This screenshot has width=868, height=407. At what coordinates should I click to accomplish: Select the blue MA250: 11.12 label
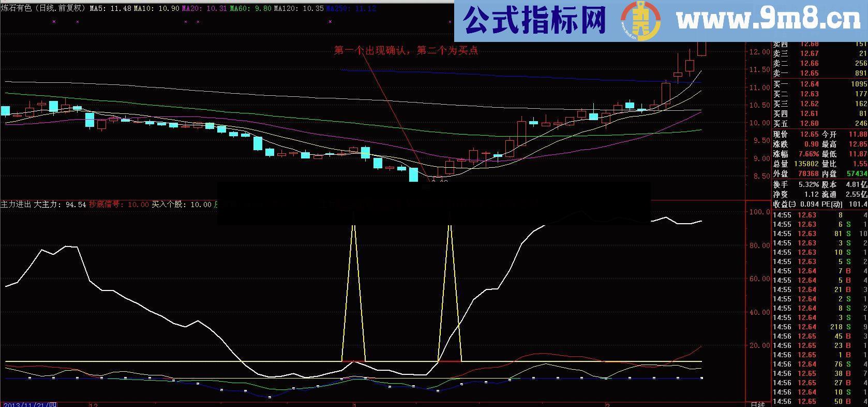coord(351,9)
